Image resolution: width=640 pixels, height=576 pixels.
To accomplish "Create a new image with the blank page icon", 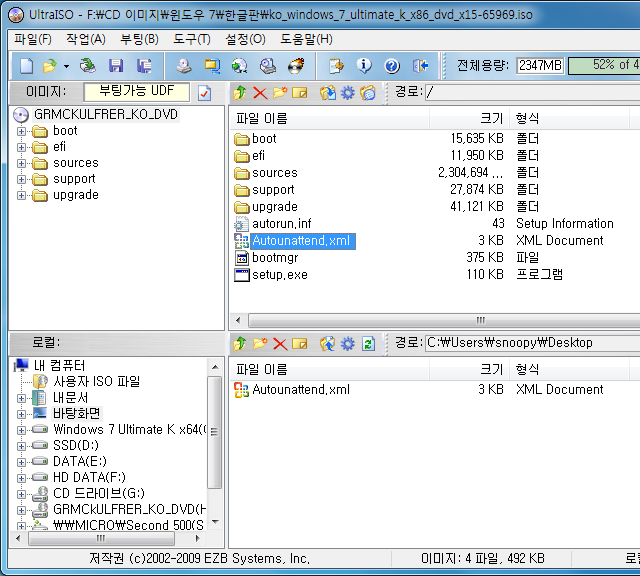I will pos(27,65).
